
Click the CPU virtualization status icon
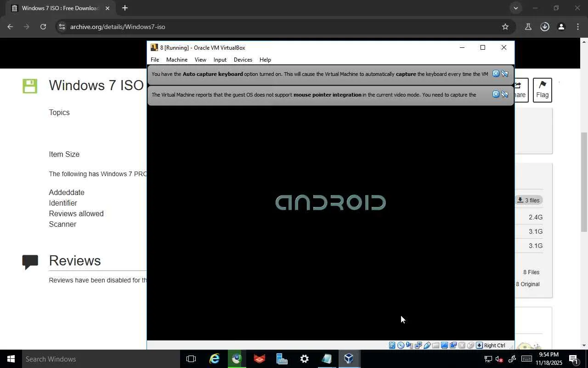[x=462, y=345]
